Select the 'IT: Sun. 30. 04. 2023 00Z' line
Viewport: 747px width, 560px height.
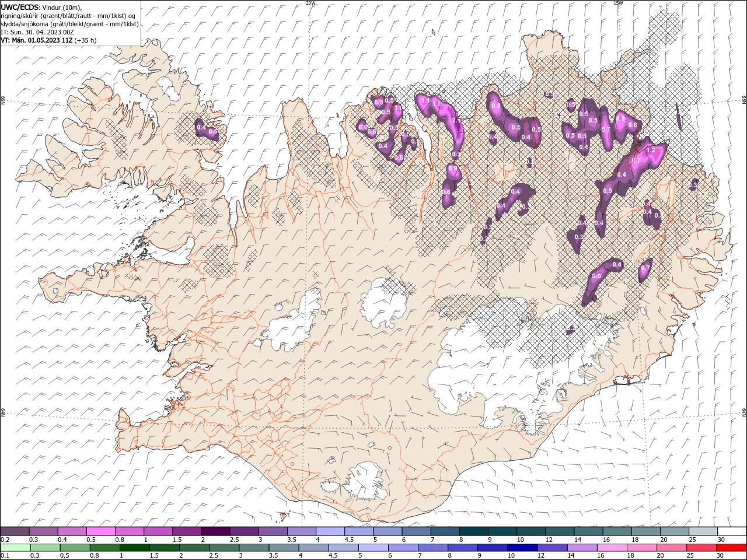pyautogui.click(x=37, y=32)
